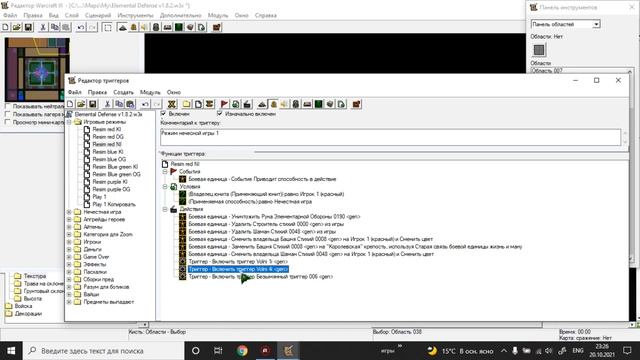The width and height of the screenshot is (640, 360).
Task: Click the taskbar search box
Action: [x=104, y=351]
